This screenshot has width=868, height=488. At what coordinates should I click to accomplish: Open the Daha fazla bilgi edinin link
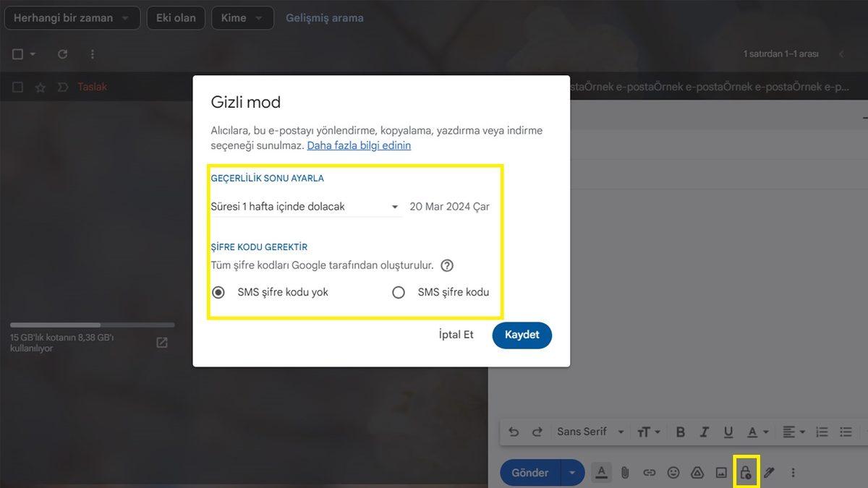[x=359, y=145]
